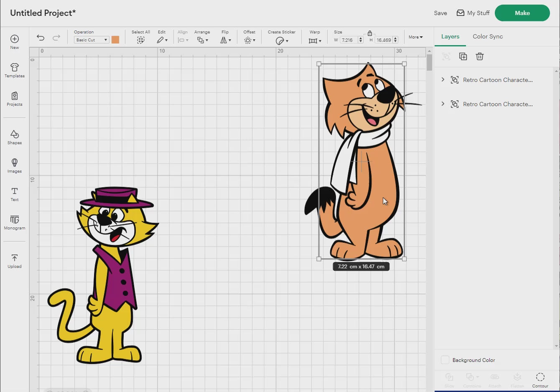Click the Layers panel scroll down arrow
560x392 pixels.
[556, 346]
